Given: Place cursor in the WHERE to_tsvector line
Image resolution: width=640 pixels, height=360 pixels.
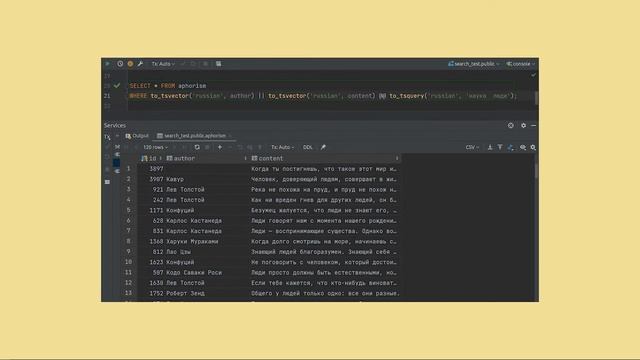Looking at the screenshot, I should (322, 96).
